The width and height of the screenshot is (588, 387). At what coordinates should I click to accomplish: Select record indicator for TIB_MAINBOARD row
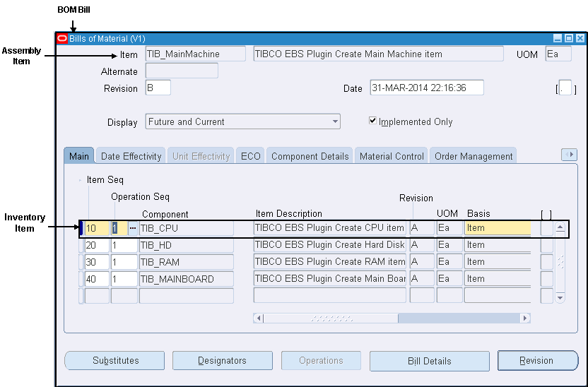[81, 279]
